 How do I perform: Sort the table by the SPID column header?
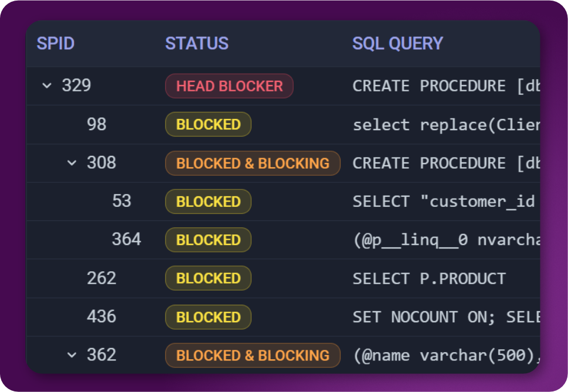(x=56, y=43)
